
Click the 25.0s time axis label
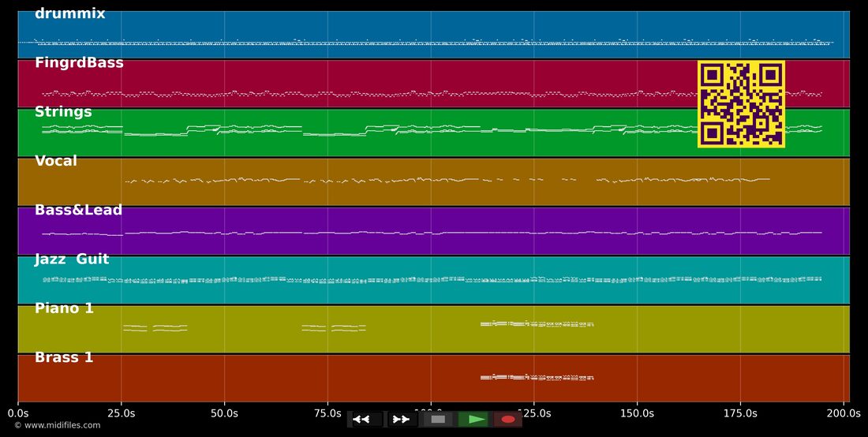coord(122,413)
